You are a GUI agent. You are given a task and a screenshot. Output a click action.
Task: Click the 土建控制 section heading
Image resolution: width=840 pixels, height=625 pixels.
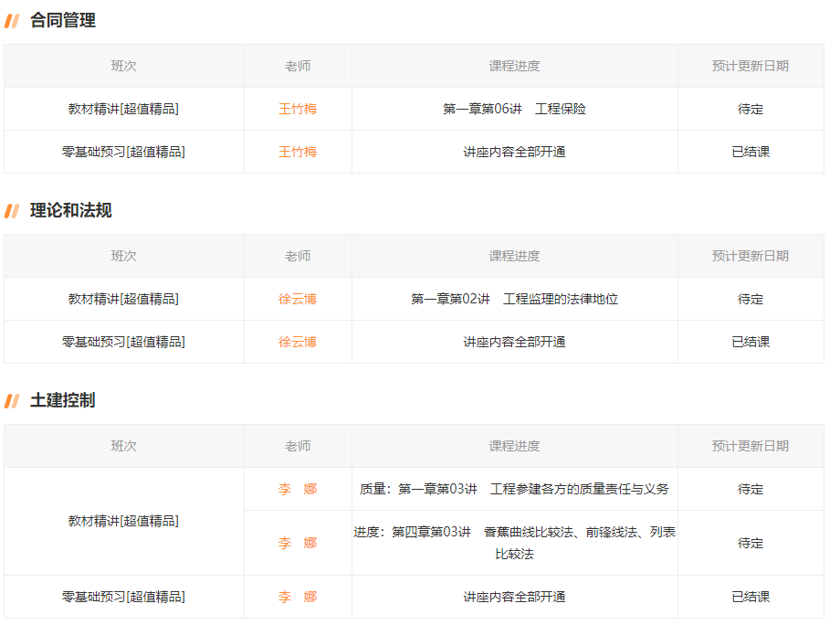coord(63,400)
